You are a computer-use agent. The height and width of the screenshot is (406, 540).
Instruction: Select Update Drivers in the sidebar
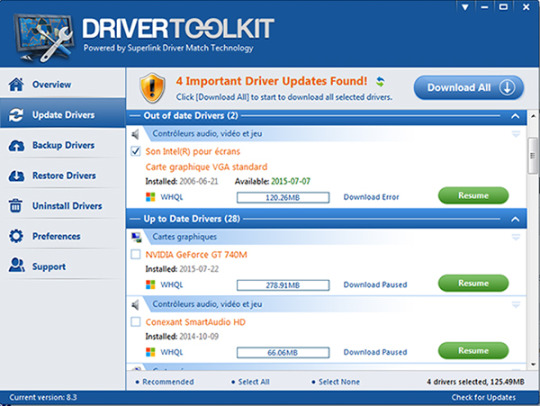coord(63,113)
